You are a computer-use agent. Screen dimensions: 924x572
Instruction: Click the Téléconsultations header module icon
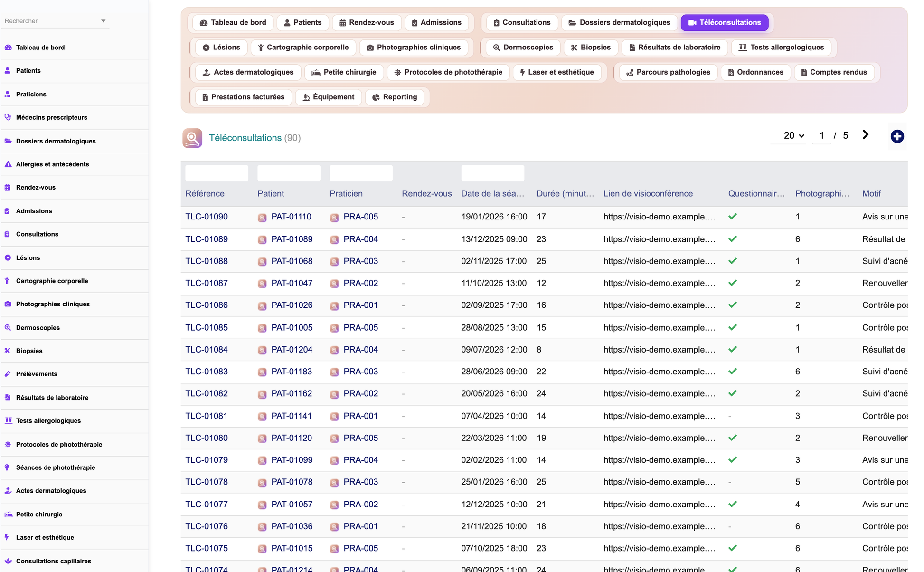point(192,138)
